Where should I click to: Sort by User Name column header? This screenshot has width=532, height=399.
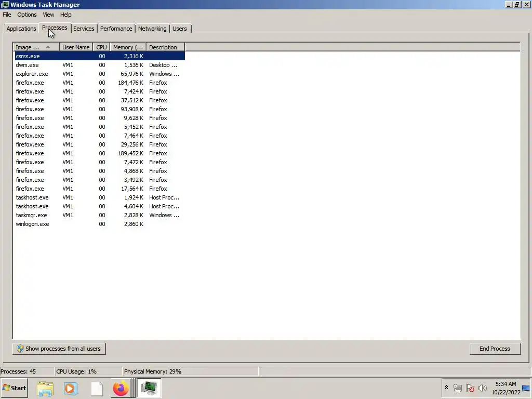[76, 47]
